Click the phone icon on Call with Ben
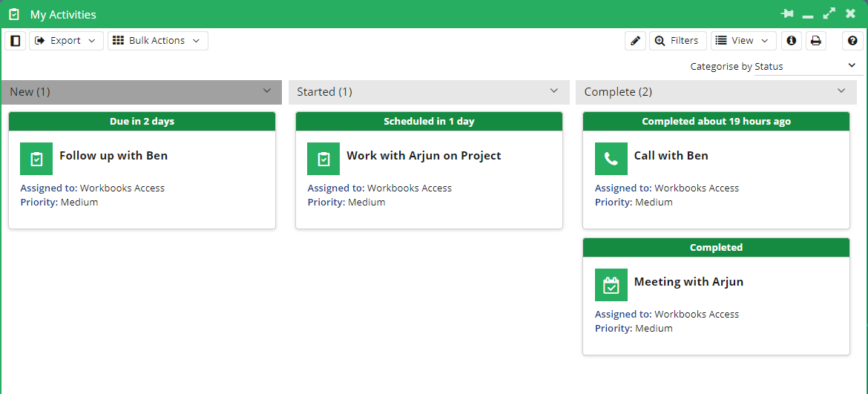The image size is (868, 394). pos(611,159)
